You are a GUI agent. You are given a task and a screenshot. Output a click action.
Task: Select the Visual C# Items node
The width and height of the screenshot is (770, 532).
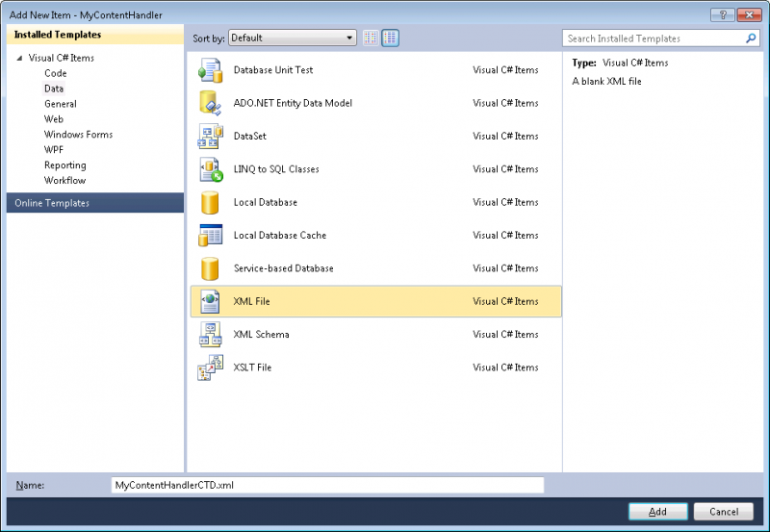click(x=61, y=58)
